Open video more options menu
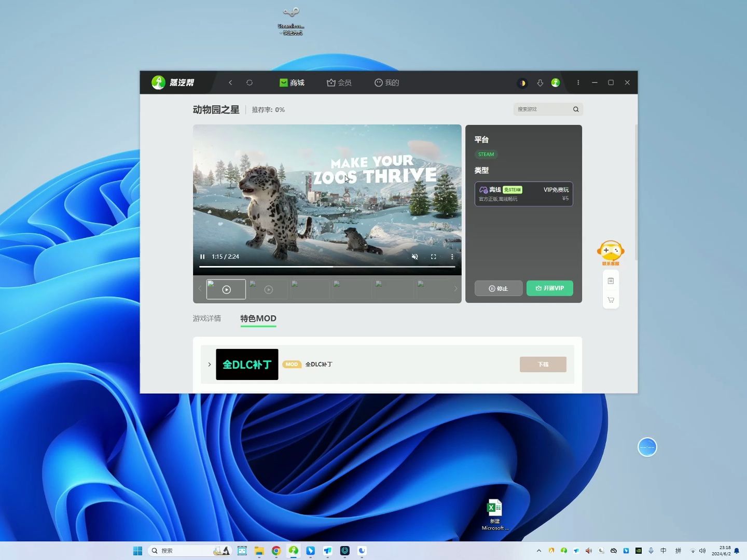The width and height of the screenshot is (747, 560). (x=452, y=257)
